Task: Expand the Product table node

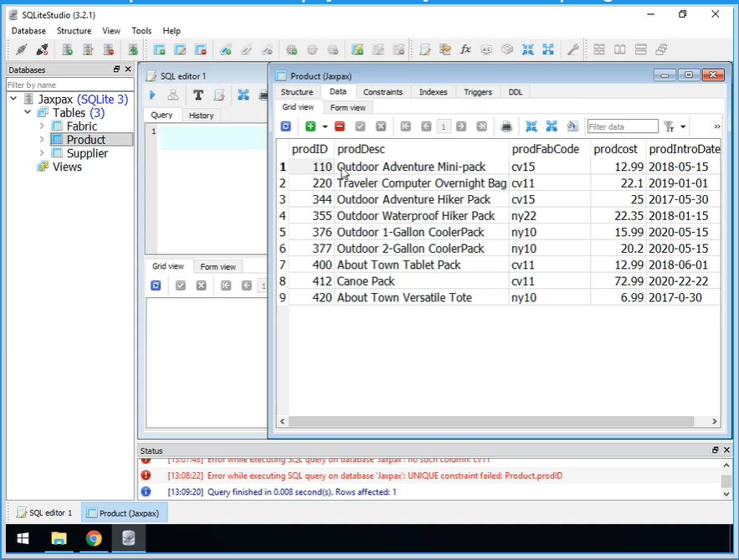Action: 42,140
